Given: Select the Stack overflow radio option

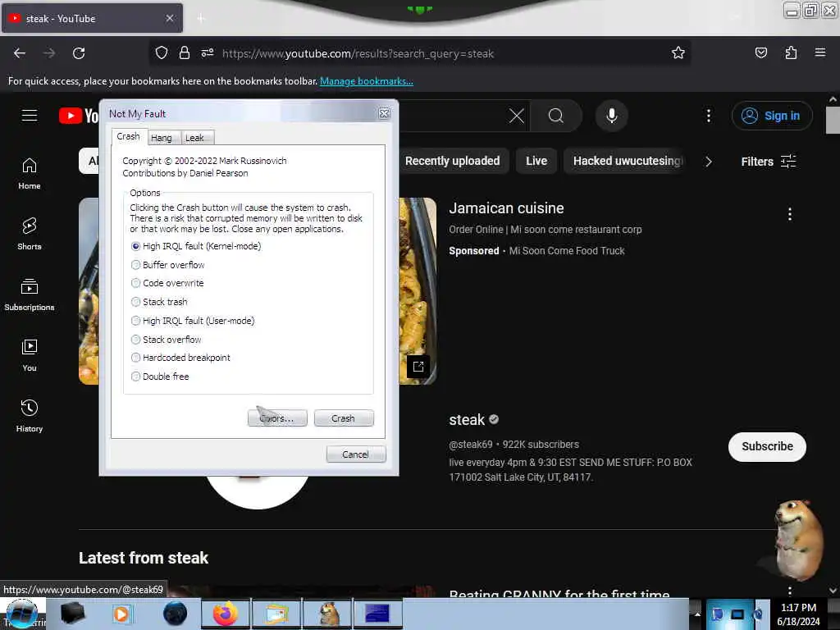Looking at the screenshot, I should tap(166, 339).
